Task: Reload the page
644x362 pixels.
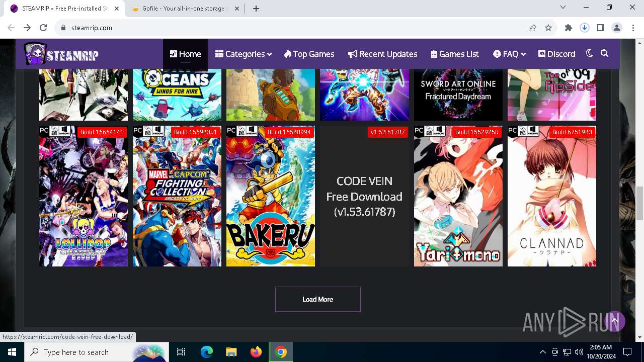Action: point(43,28)
